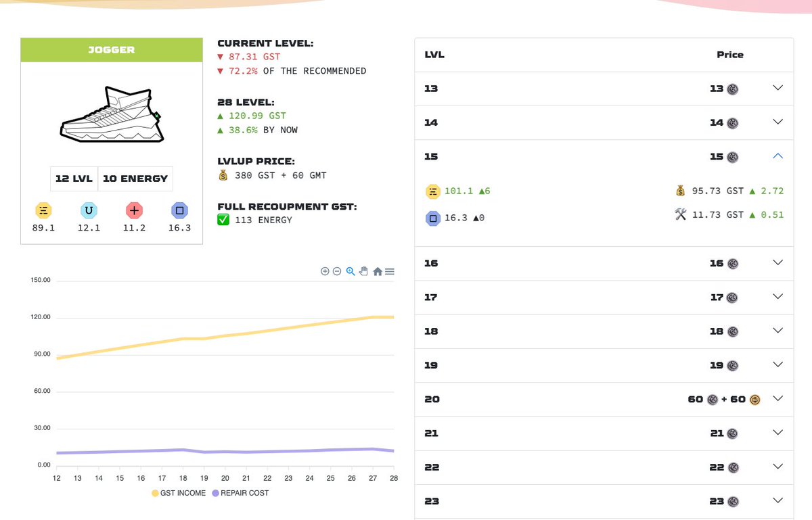The image size is (812, 520).
Task: Expand the level 13 price row
Action: (x=777, y=89)
